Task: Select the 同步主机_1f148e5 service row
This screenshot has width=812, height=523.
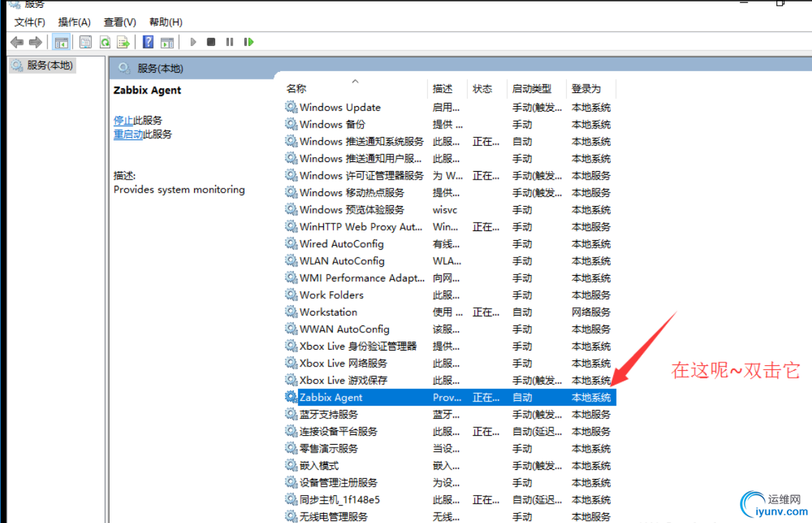Action: (x=450, y=500)
